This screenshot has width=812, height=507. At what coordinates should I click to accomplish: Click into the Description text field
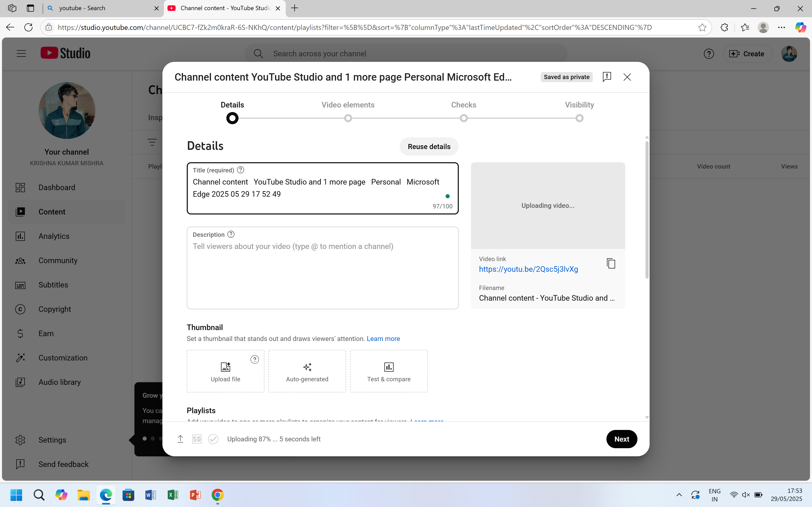pyautogui.click(x=322, y=271)
